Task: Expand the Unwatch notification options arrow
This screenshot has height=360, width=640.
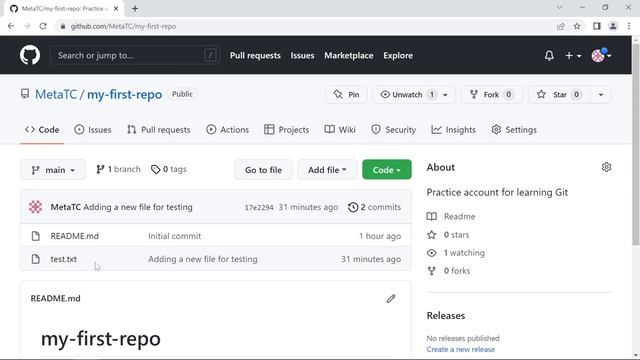Action: [x=445, y=95]
